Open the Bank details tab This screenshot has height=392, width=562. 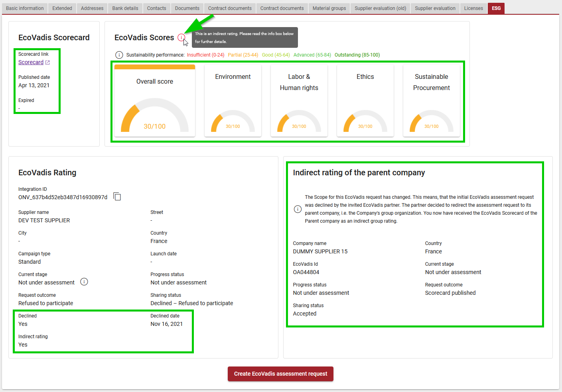125,8
